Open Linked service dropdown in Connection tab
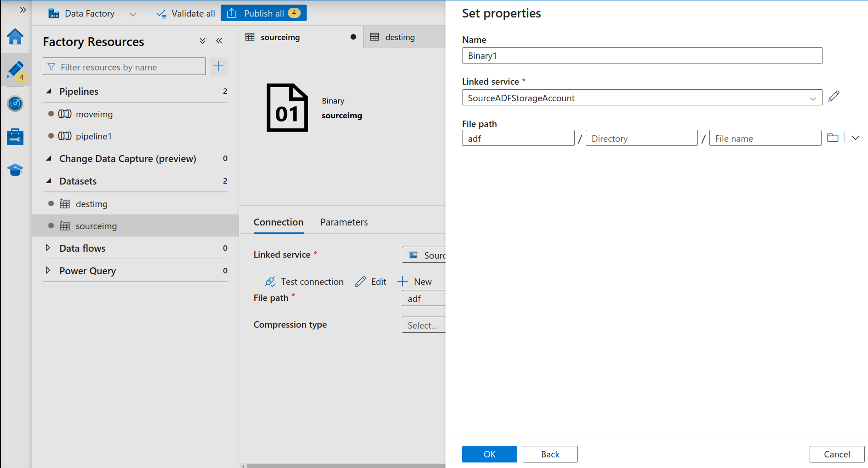868x468 pixels. click(424, 255)
